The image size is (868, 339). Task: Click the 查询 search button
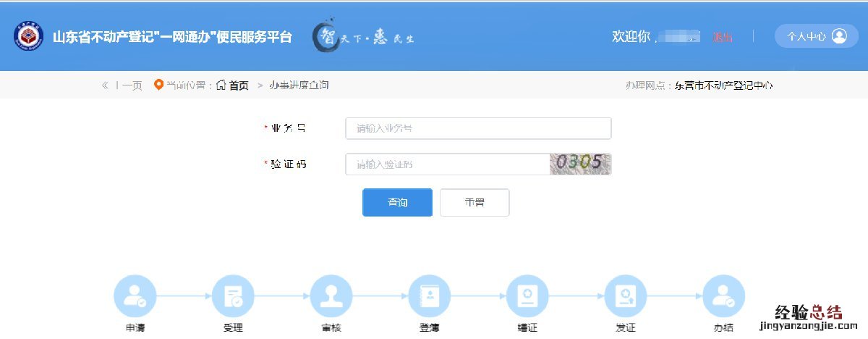click(397, 203)
